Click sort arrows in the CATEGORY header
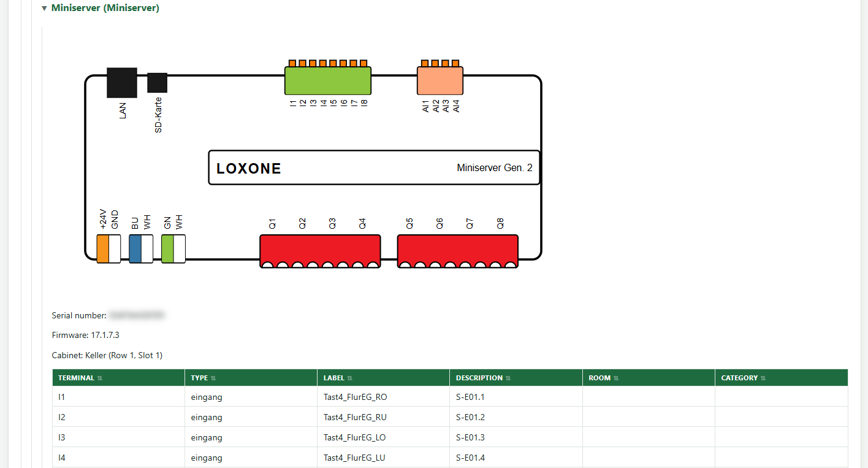 [763, 378]
